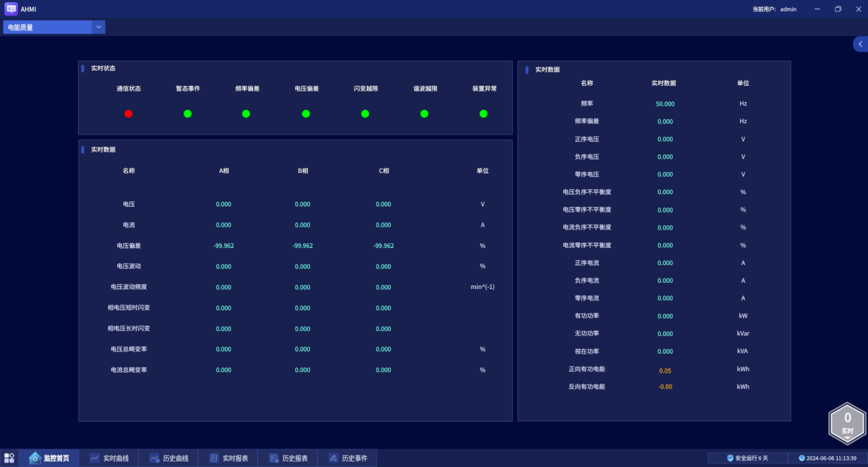Click the 实时曲线 chart icon
This screenshot has height=467, width=868.
point(94,458)
